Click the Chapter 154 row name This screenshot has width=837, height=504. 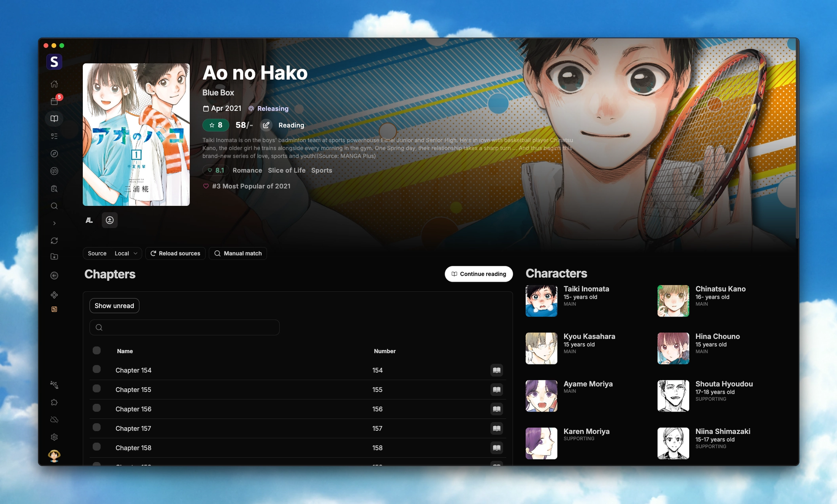133,370
